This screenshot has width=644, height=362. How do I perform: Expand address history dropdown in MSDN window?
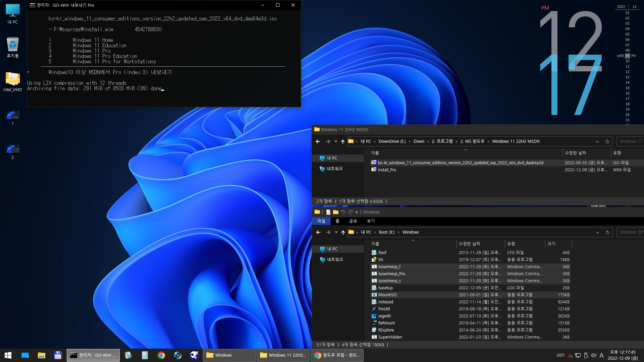point(597,141)
